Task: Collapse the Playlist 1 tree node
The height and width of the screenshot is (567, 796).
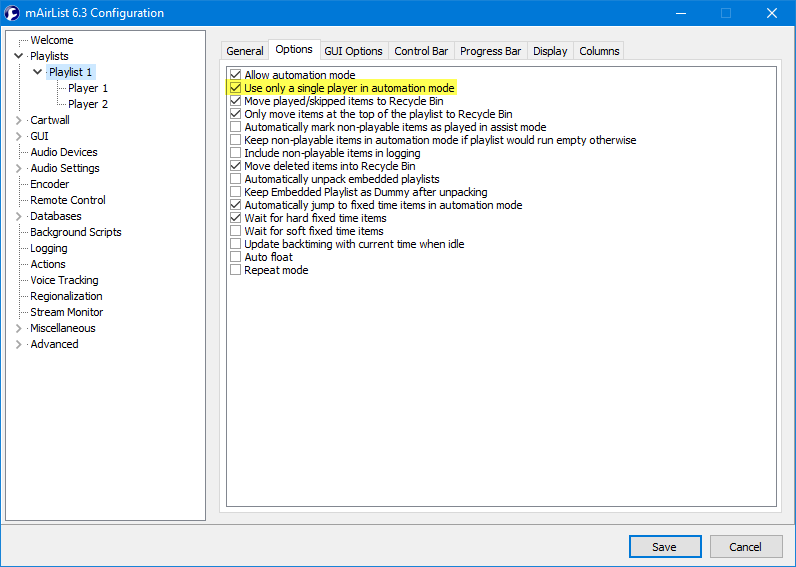Action: click(x=38, y=72)
